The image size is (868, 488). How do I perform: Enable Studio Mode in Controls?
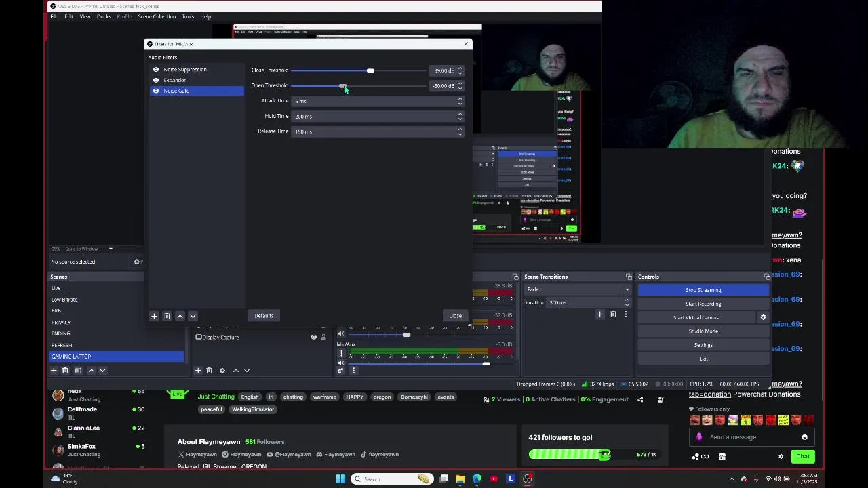pyautogui.click(x=703, y=331)
